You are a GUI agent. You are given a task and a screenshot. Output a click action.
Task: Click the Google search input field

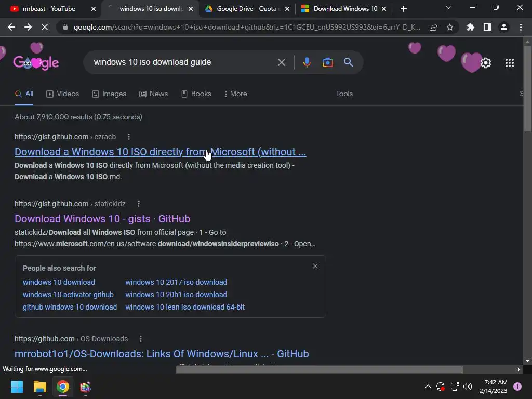click(183, 62)
